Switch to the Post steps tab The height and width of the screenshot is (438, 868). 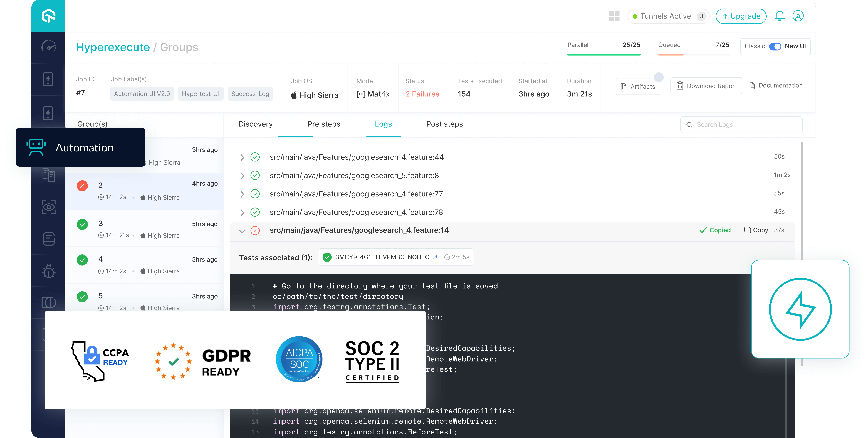pyautogui.click(x=444, y=124)
